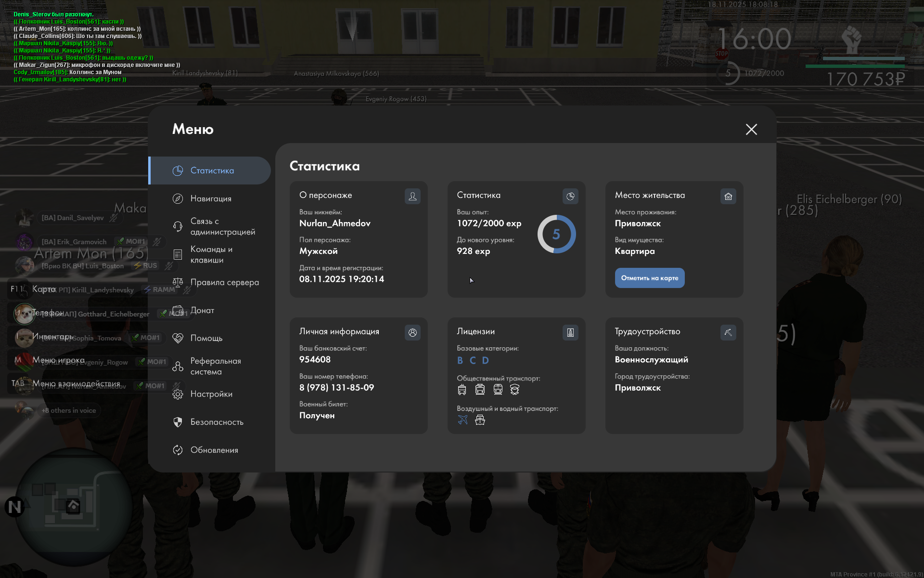Click the document icon in Лицензии card
This screenshot has width=924, height=578.
click(x=570, y=332)
